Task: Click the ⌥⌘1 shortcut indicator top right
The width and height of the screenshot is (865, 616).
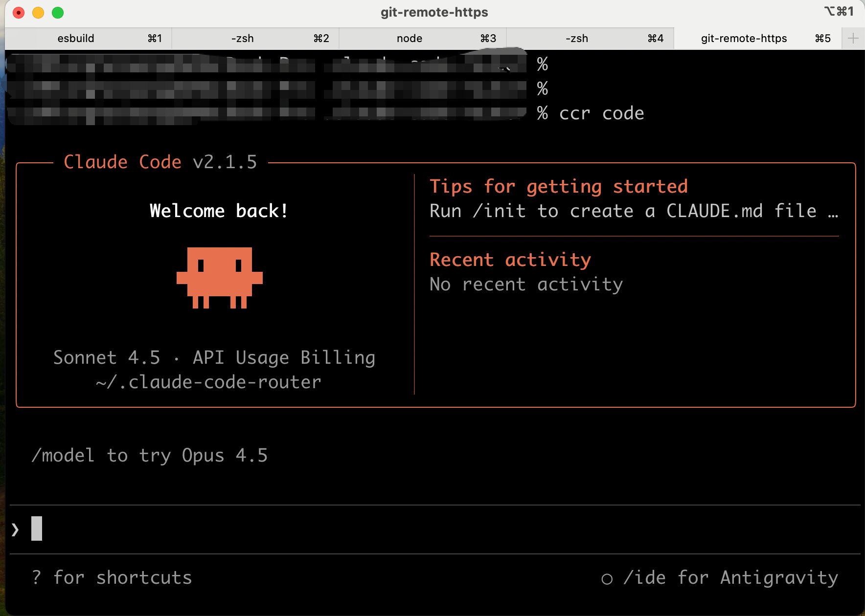Action: (839, 12)
